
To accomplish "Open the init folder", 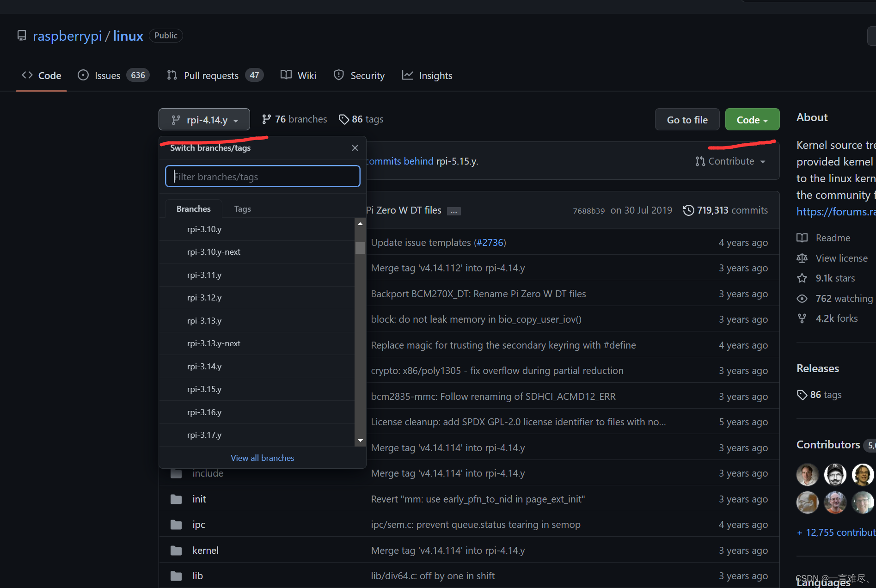I will (199, 499).
